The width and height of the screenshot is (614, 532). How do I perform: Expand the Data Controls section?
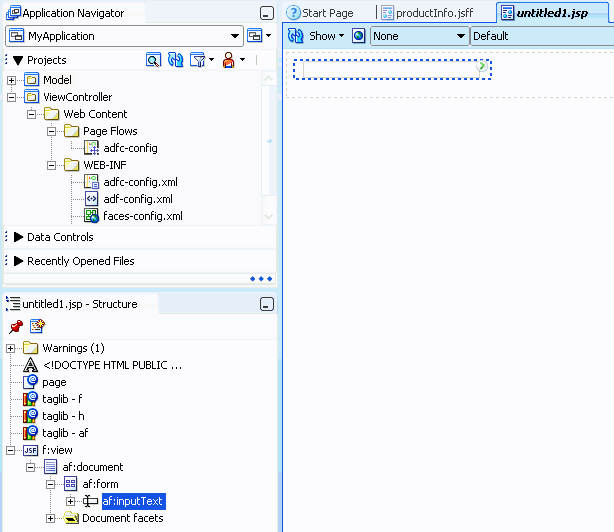18,237
